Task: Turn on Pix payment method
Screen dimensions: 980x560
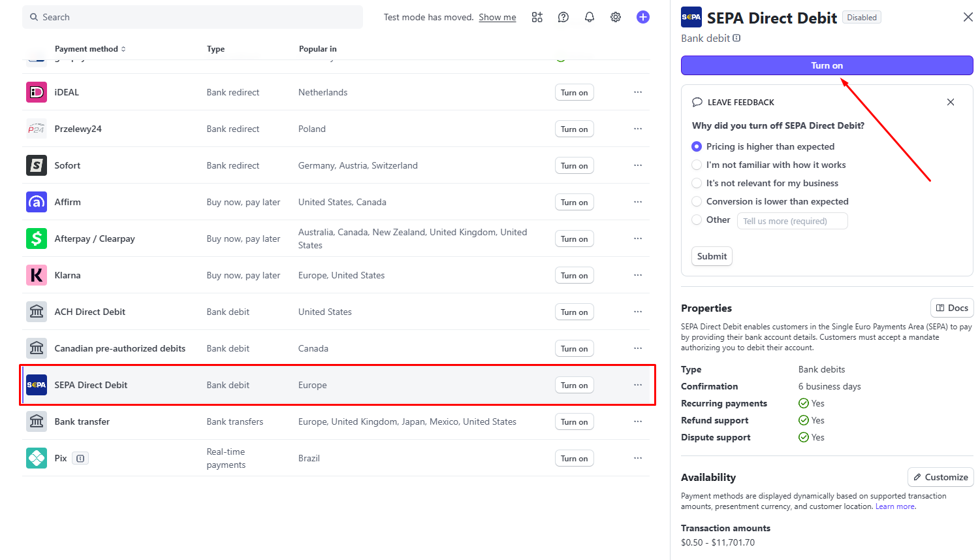Action: [575, 458]
